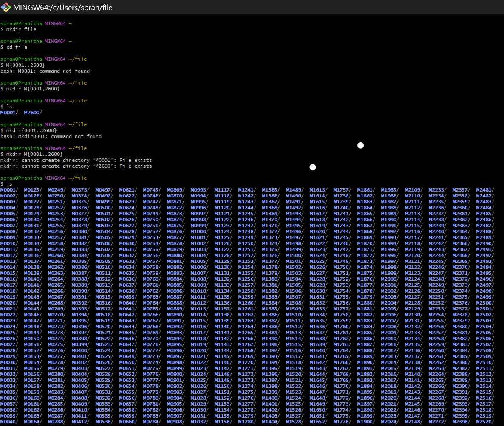Click the M2600/ directory in first ls output
This screenshot has height=426, width=504.
(33, 113)
